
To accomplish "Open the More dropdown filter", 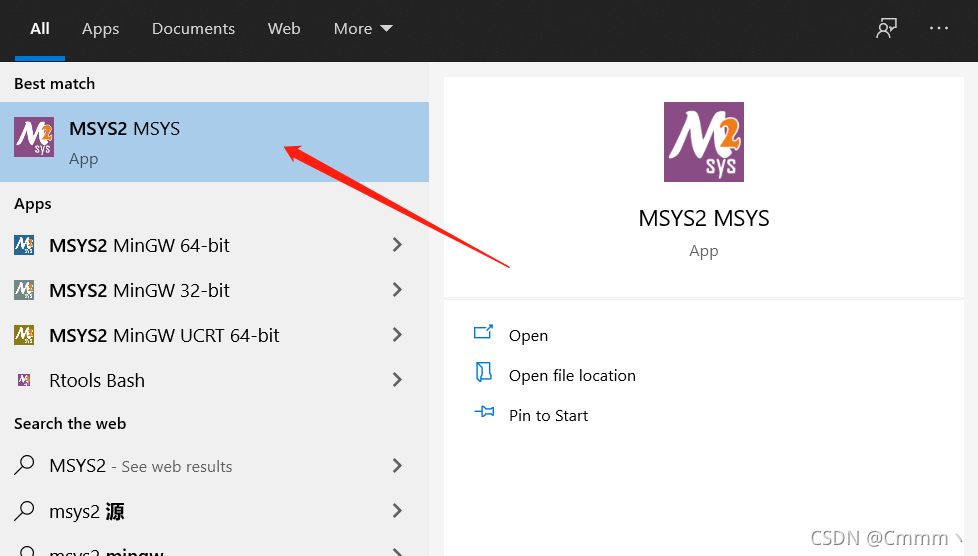I will 363,29.
